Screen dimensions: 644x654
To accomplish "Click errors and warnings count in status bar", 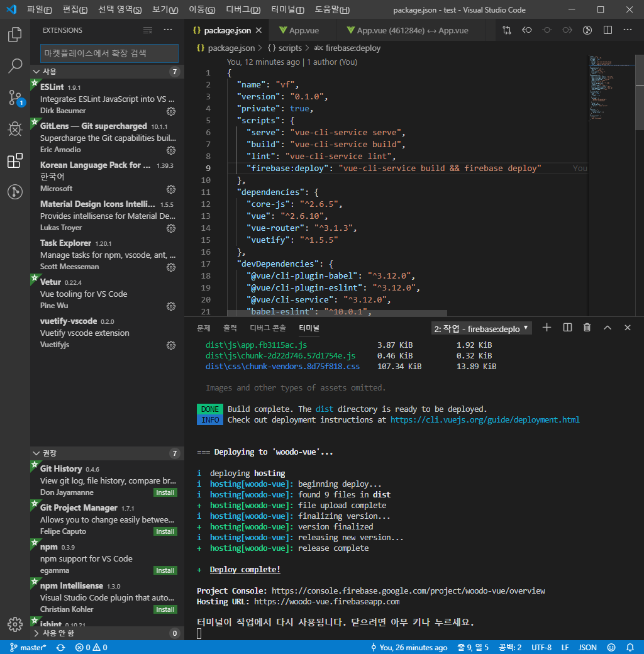I will 91,648.
